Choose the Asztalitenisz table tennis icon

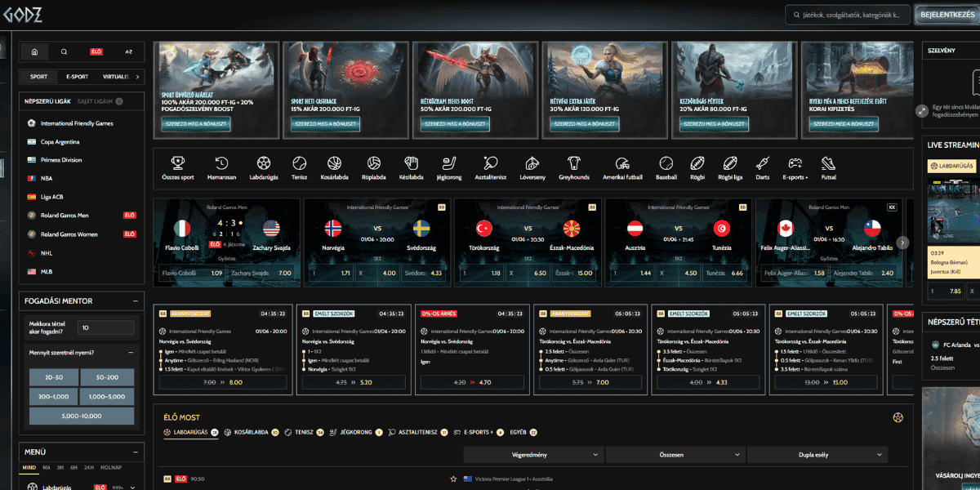(x=490, y=163)
